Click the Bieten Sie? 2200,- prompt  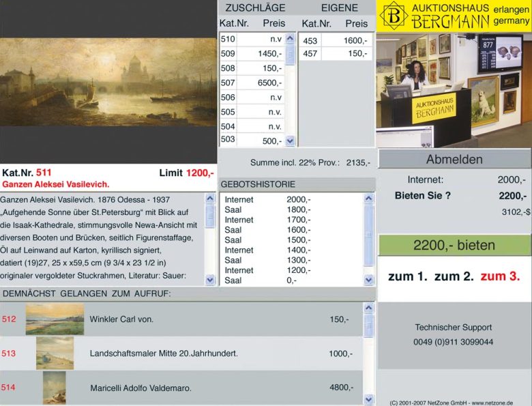click(460, 196)
